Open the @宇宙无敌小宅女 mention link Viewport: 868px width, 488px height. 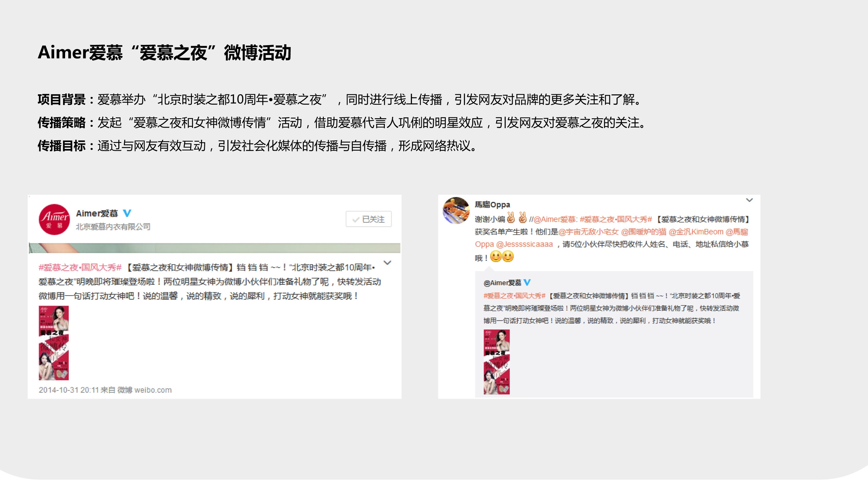click(x=588, y=232)
